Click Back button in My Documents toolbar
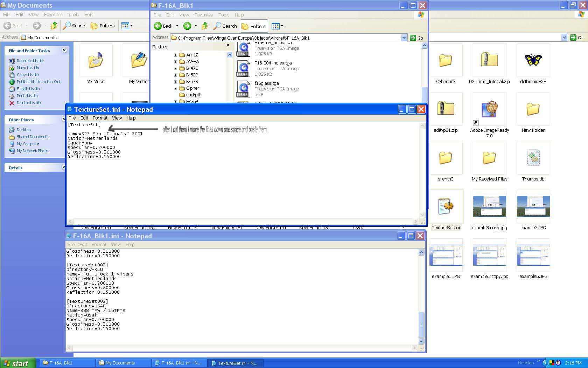 click(x=13, y=26)
